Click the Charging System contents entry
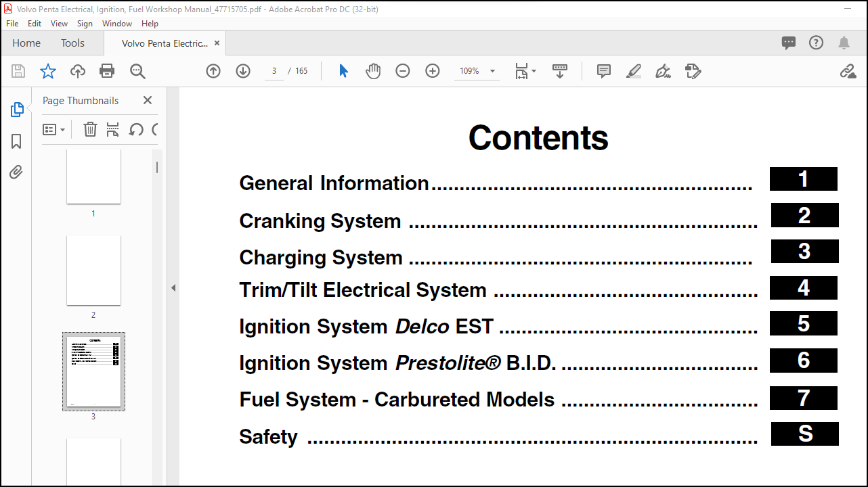The image size is (868, 487). click(x=496, y=258)
